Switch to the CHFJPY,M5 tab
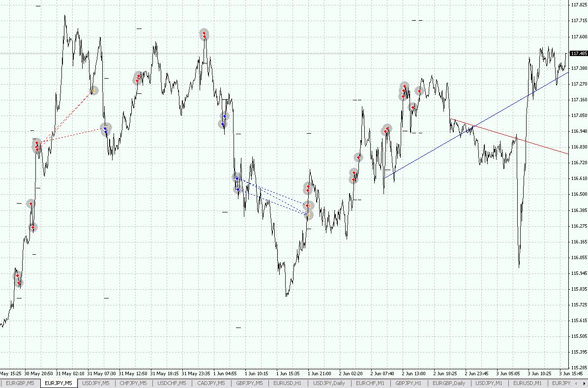Image resolution: width=588 pixels, height=388 pixels. coord(133,383)
